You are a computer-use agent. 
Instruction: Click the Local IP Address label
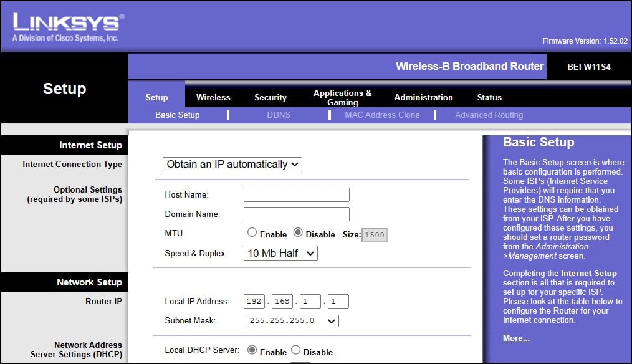197,301
